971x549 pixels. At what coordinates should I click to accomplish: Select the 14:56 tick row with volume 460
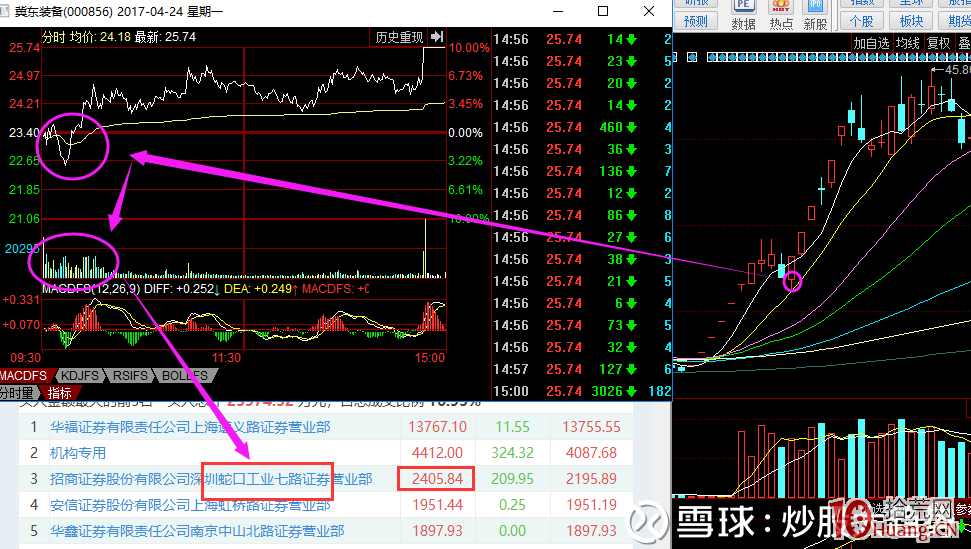click(582, 127)
